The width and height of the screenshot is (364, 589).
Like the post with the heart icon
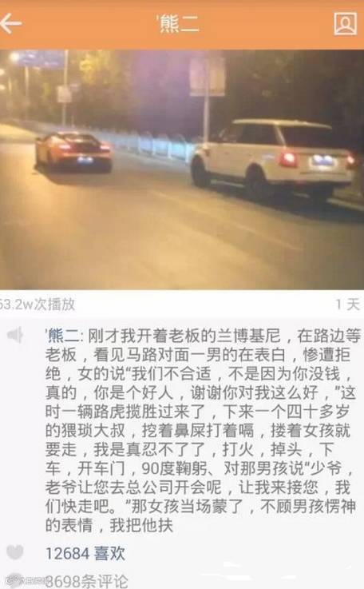tap(14, 552)
